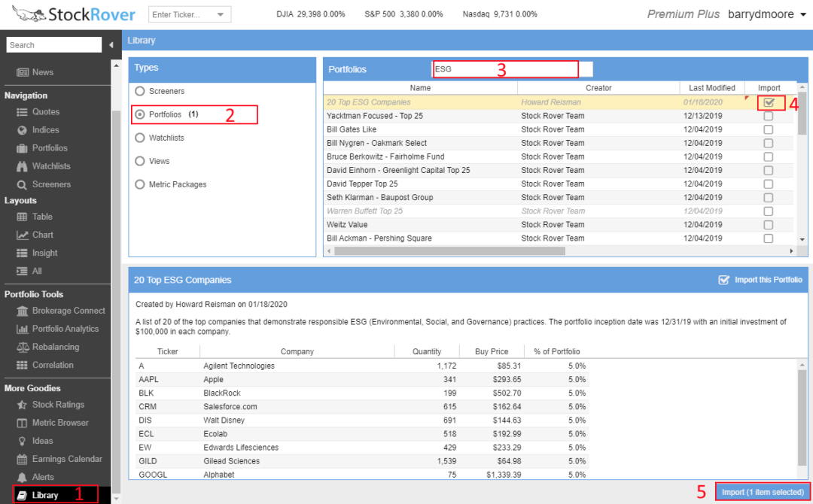
Task: Click the Portfolios briefcase icon
Action: (22, 148)
